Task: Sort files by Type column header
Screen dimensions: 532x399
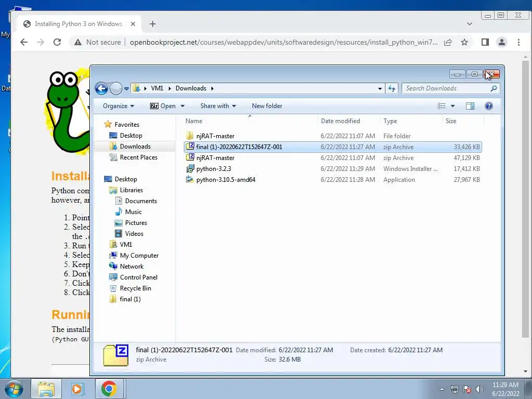Action: [x=390, y=121]
